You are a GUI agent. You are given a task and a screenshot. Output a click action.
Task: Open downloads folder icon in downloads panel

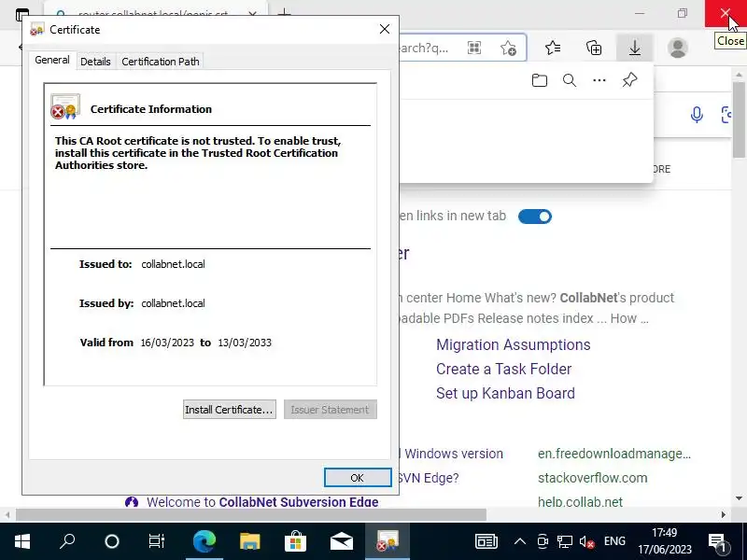540,80
